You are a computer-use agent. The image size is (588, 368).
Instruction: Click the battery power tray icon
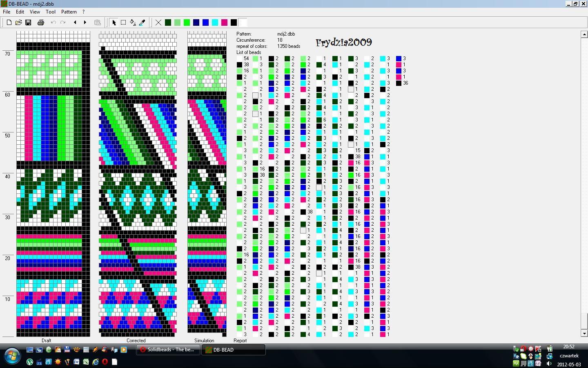[x=550, y=349]
